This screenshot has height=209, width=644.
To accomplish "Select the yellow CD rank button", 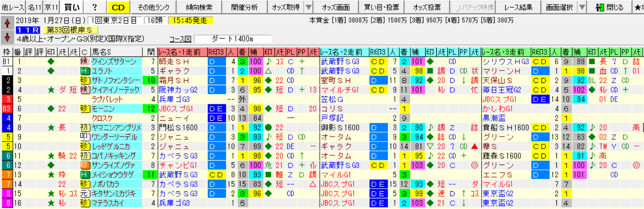I will tap(118, 7).
